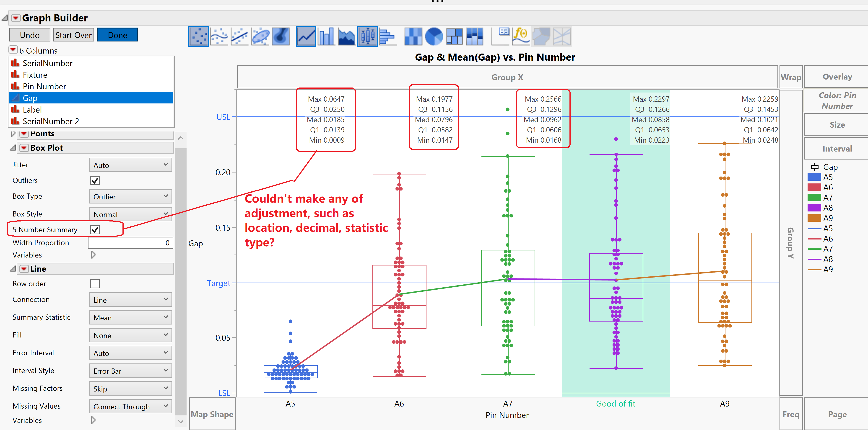This screenshot has height=430, width=868.
Task: Select the Treemap element icon
Action: (454, 36)
